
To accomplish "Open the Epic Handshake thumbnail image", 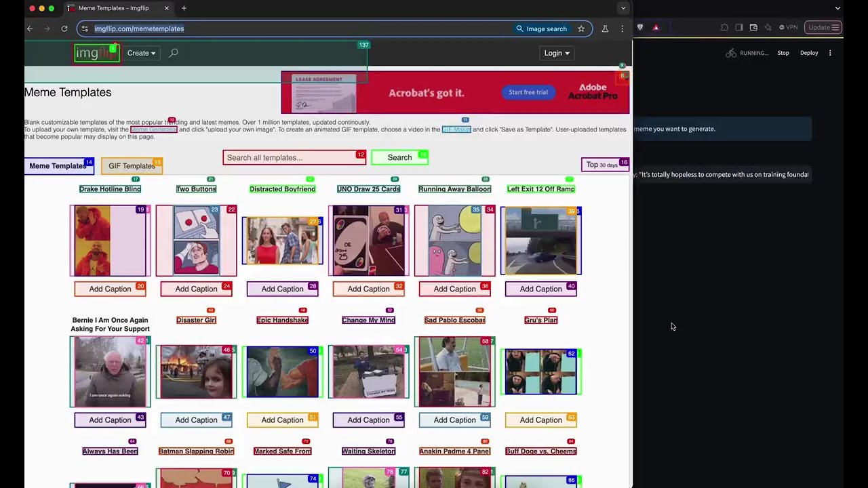I will pos(282,371).
